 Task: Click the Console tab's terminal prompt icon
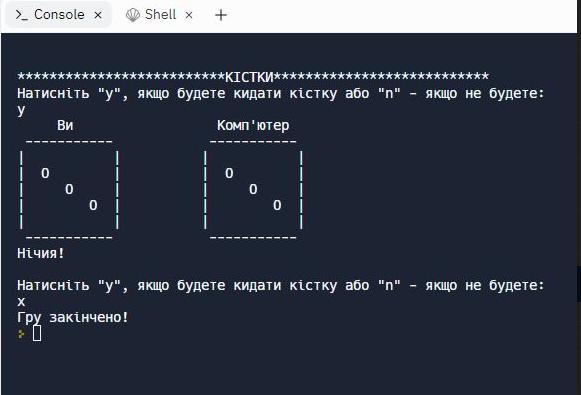click(x=21, y=15)
